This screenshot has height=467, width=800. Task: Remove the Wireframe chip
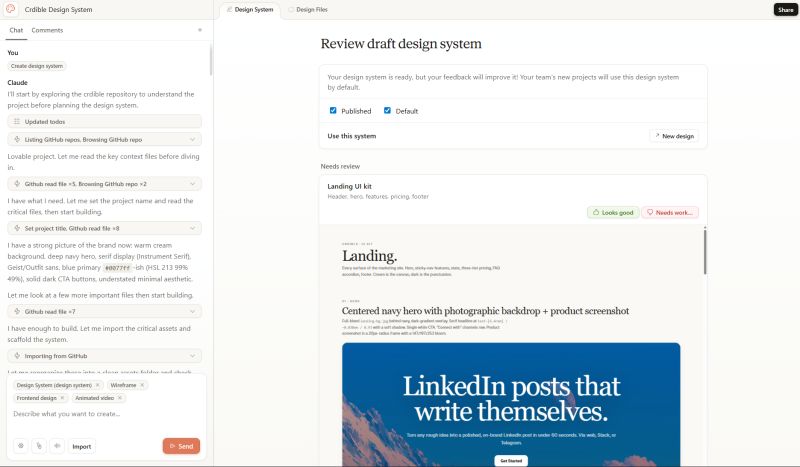(142, 385)
